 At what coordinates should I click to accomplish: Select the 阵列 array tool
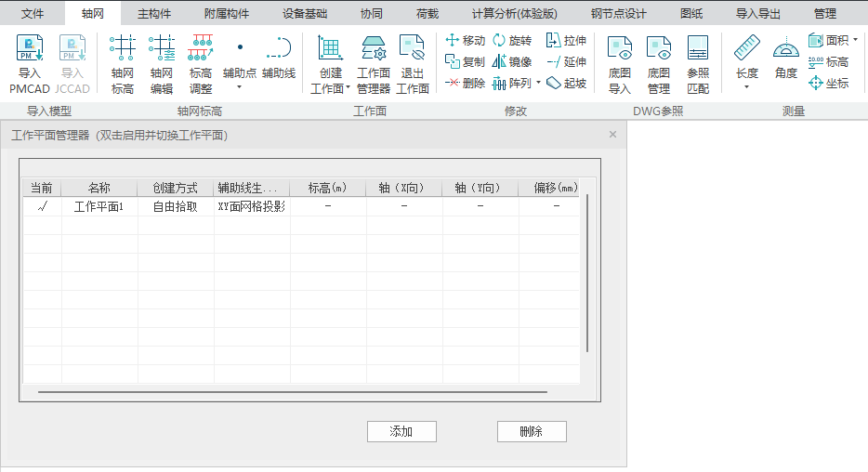(x=512, y=83)
